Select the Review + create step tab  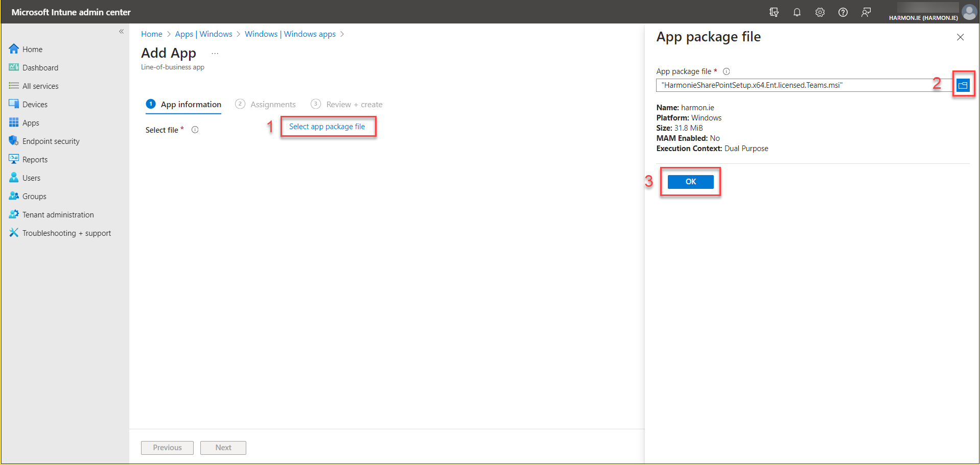click(x=346, y=105)
